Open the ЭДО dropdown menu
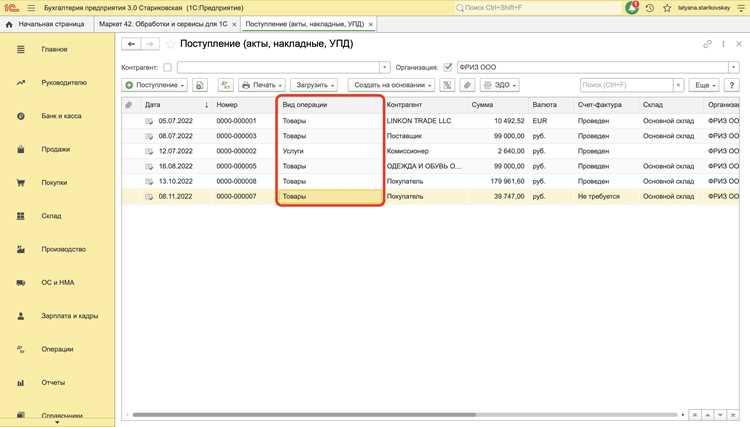The width and height of the screenshot is (750, 427). [x=500, y=85]
